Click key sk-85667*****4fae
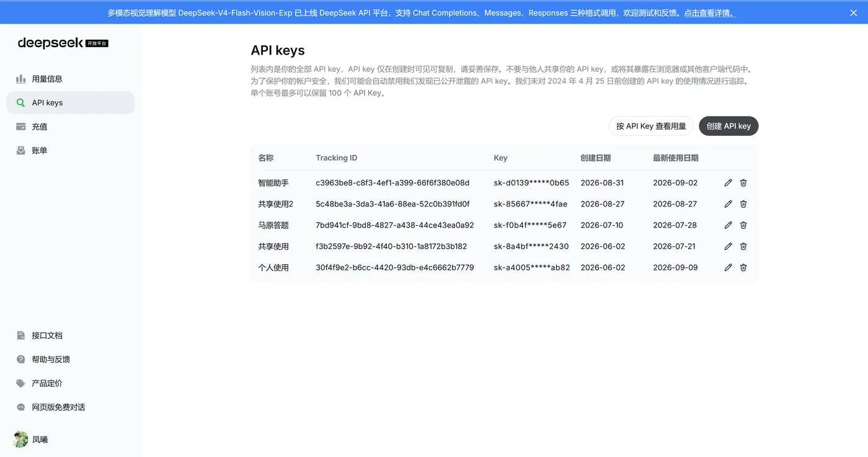This screenshot has width=868, height=457. [531, 204]
